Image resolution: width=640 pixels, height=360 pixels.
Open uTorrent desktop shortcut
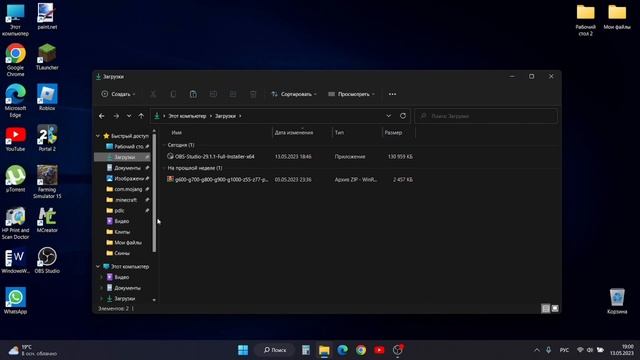coord(16,179)
